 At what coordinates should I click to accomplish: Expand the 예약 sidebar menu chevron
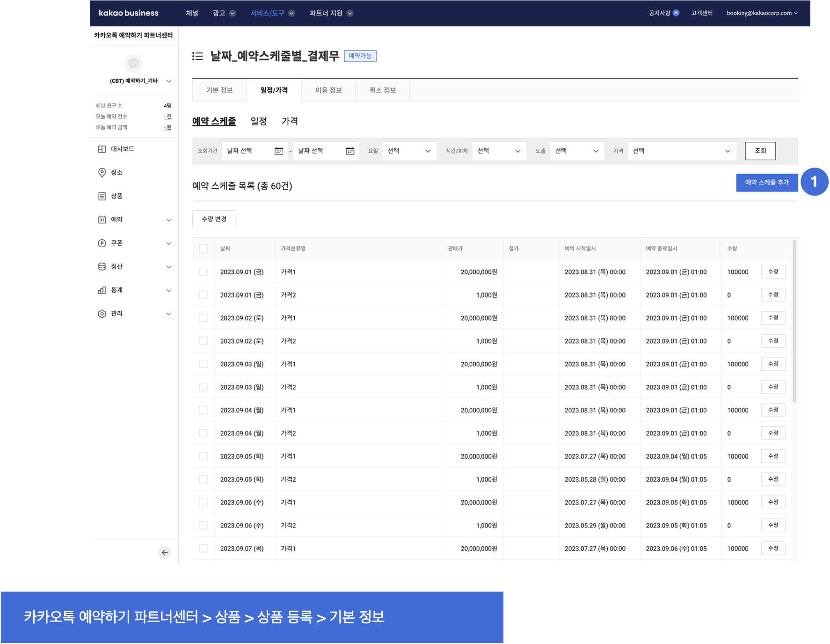click(169, 220)
